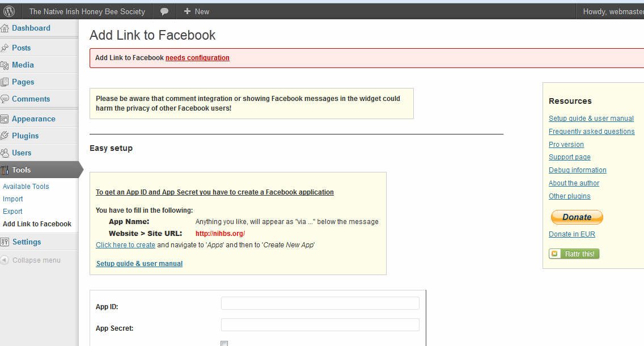The image size is (644, 346).
Task: Click the 'Resources' heading text
Action: pos(570,101)
